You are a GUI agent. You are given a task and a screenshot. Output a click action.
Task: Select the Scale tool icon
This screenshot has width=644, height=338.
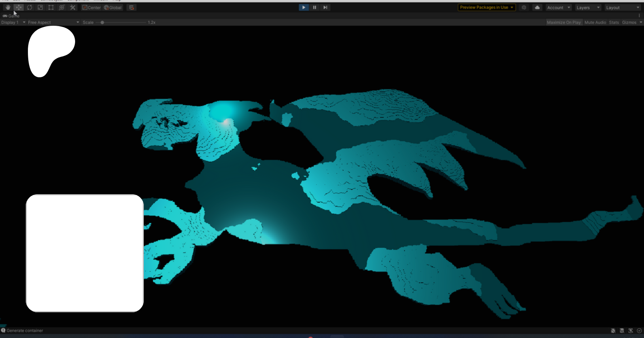(x=40, y=8)
